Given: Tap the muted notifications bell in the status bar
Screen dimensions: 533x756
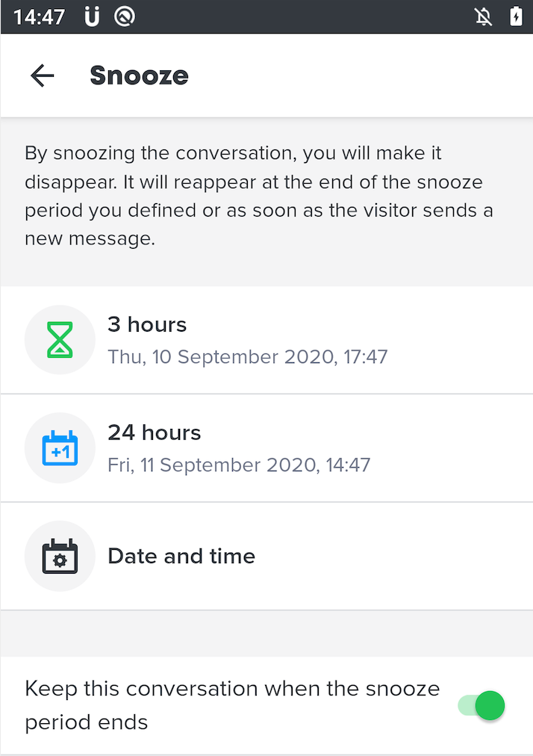Looking at the screenshot, I should click(x=484, y=16).
